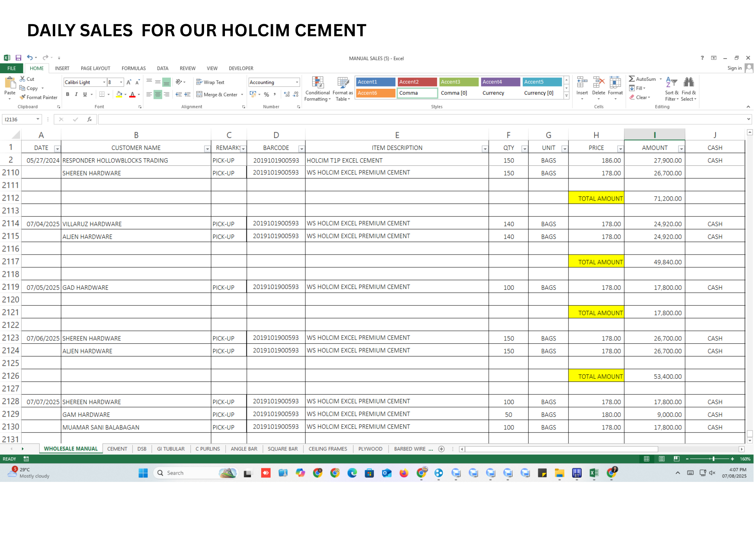Click the Delete cells icon
The image size is (756, 534).
(599, 82)
